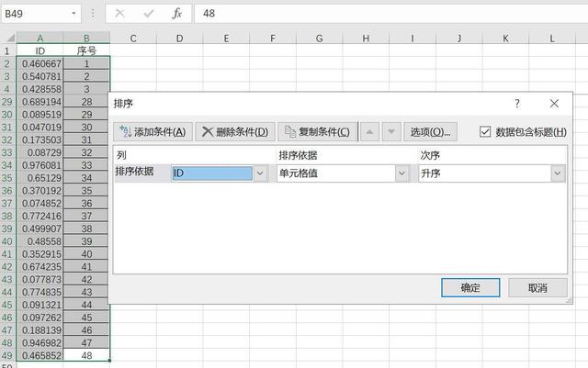Click the Add Condition (添加条件) button
Viewport: 588px width, 368px height.
153,132
